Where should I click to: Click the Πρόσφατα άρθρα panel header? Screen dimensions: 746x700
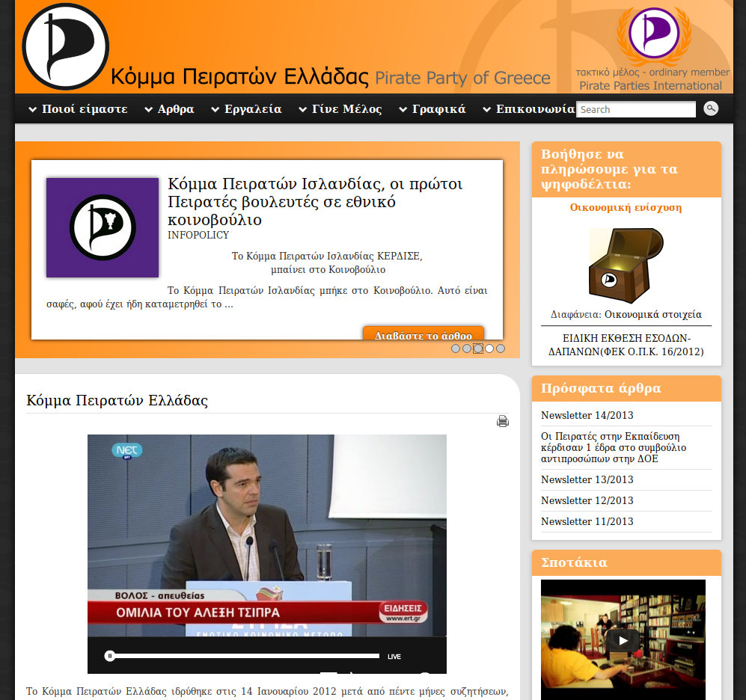coord(626,389)
